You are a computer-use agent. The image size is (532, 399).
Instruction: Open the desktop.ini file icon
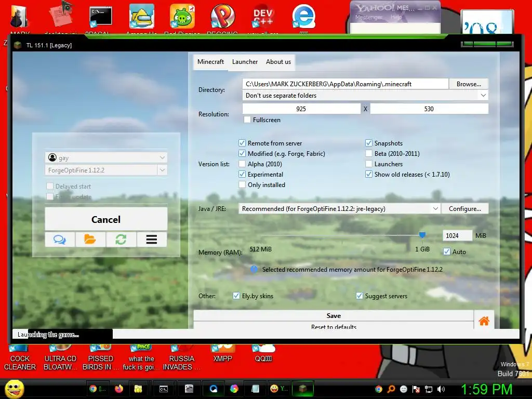[61, 15]
